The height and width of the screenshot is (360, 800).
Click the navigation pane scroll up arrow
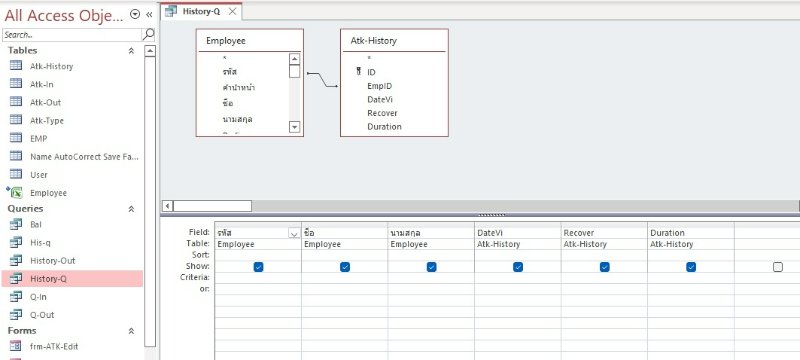pyautogui.click(x=150, y=51)
